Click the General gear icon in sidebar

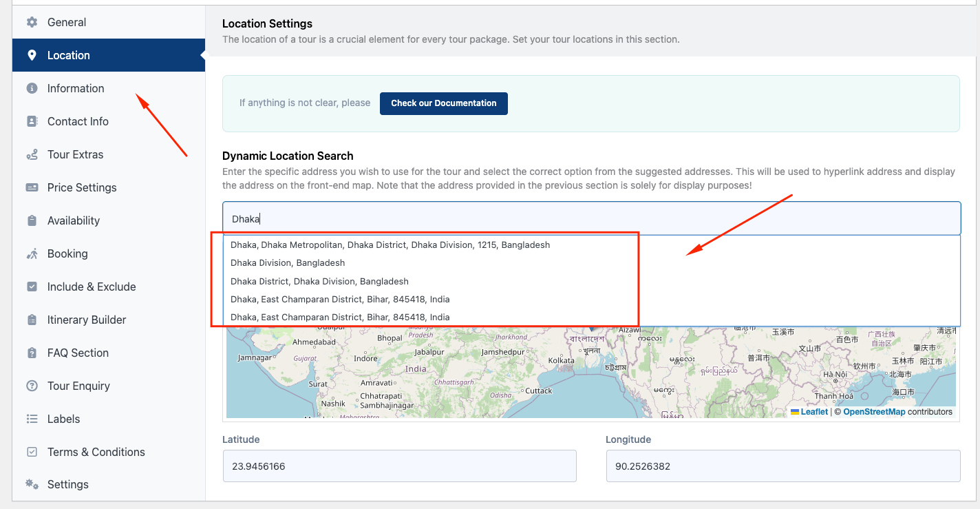(32, 22)
